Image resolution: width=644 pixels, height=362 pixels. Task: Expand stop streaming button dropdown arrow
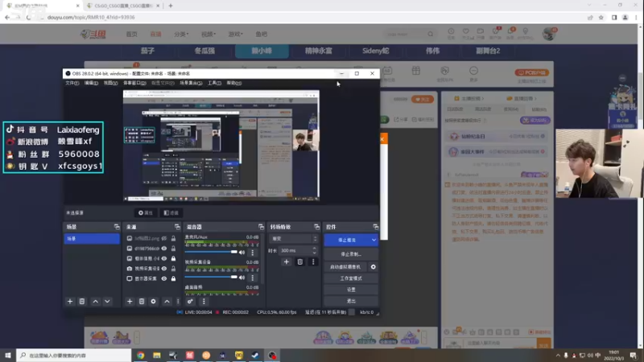point(374,240)
